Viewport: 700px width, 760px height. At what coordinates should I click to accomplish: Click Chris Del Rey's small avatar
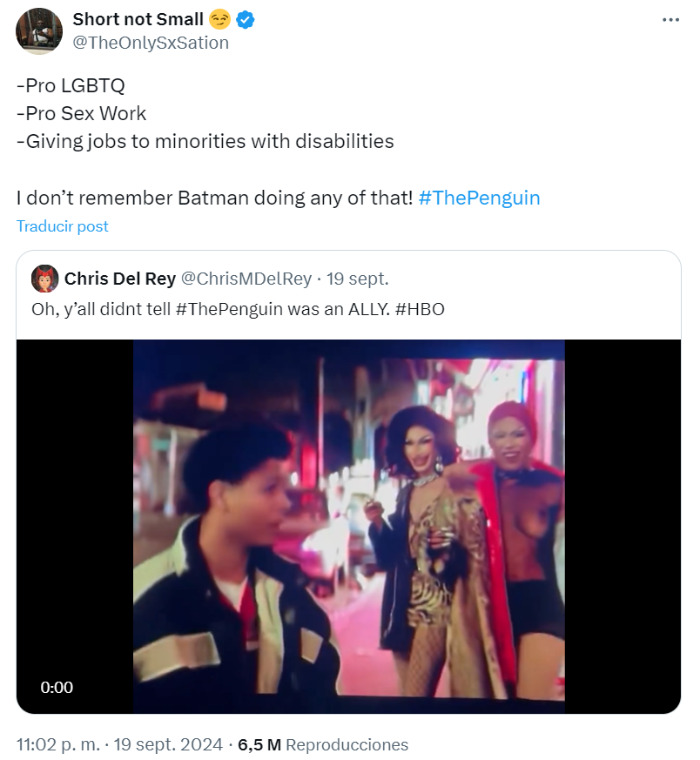pos(45,279)
